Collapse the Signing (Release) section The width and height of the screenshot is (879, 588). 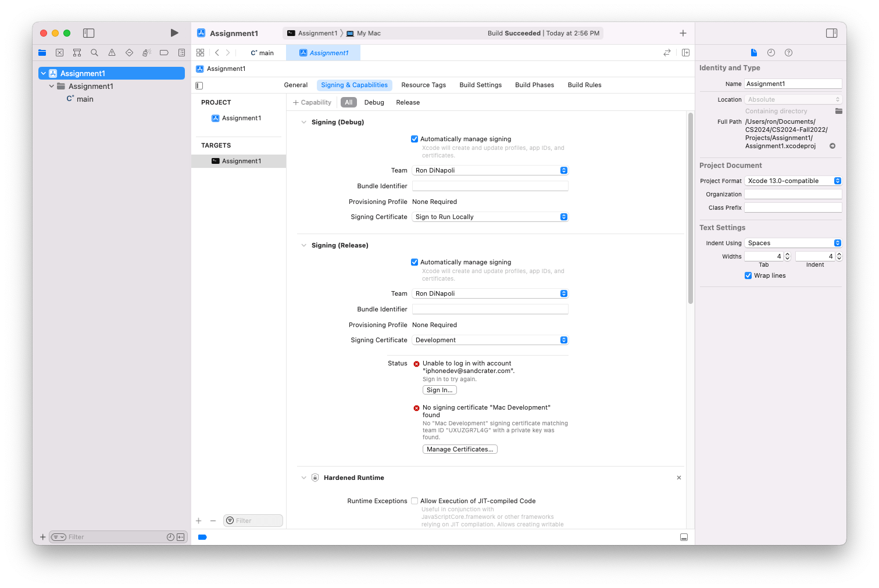click(303, 245)
